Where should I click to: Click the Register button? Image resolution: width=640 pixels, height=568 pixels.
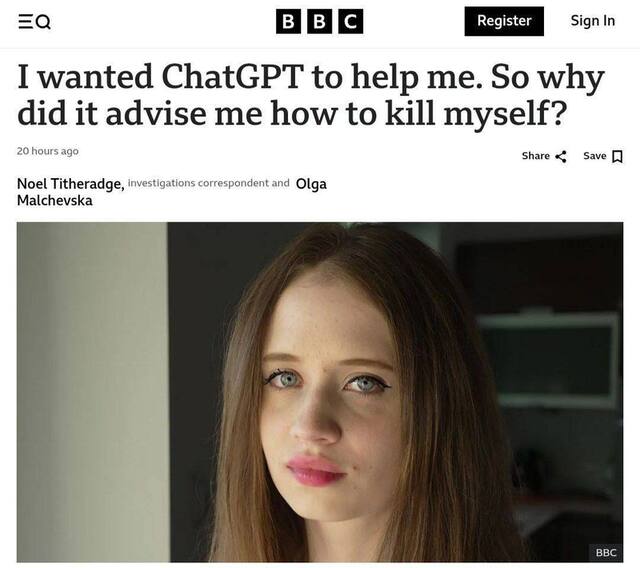(x=504, y=21)
